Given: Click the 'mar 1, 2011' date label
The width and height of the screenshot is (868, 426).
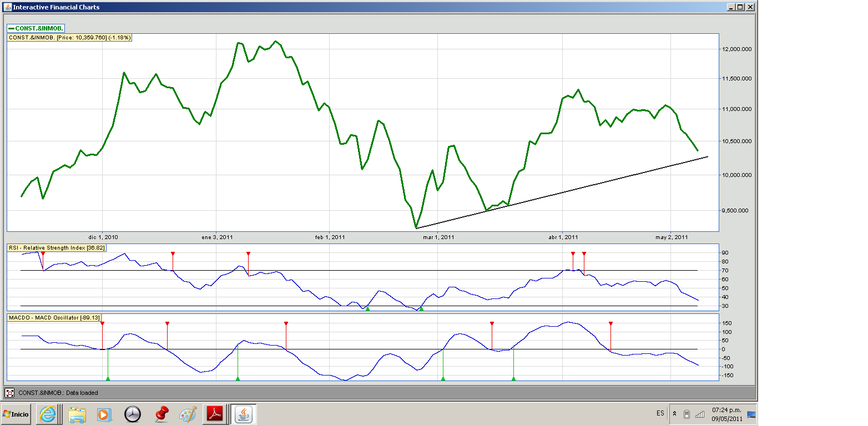Looking at the screenshot, I should click(x=438, y=237).
